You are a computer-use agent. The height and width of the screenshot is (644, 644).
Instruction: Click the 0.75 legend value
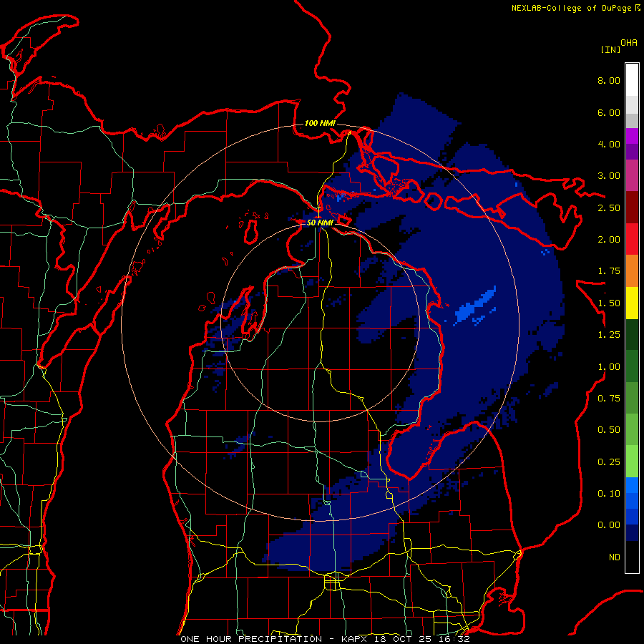click(x=609, y=399)
